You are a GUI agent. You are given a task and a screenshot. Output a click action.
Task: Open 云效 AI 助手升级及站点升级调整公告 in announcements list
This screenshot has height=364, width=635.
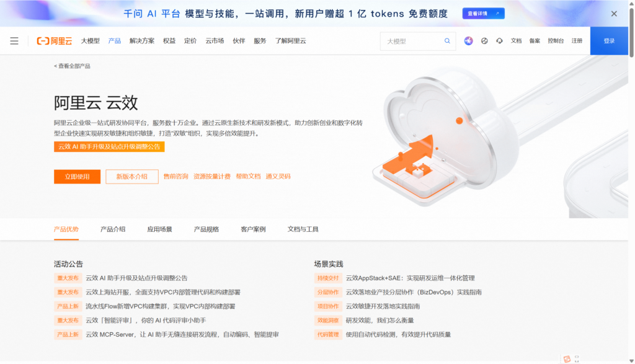[136, 278]
